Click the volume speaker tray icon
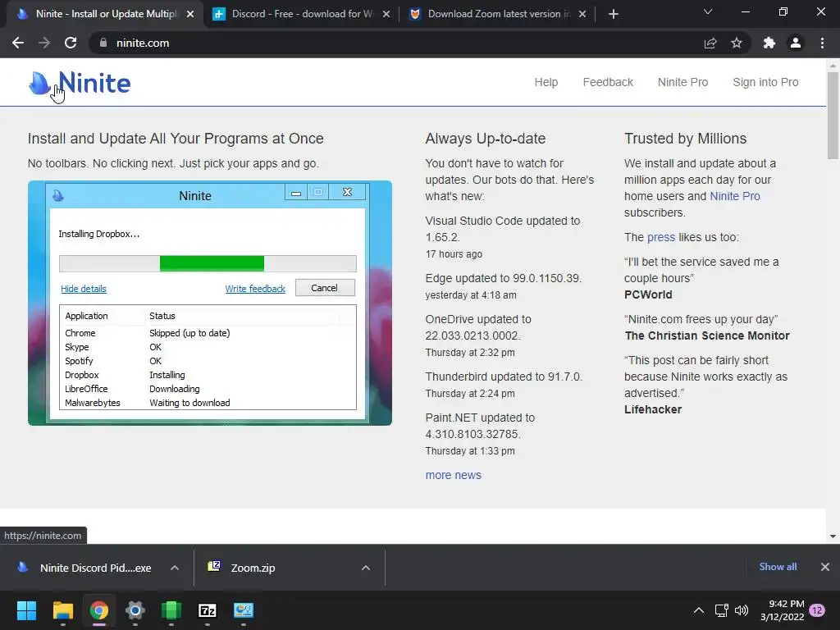 coord(742,610)
